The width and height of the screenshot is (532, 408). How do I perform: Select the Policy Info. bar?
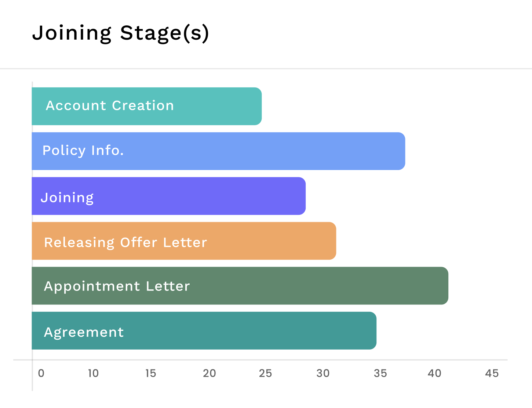[x=218, y=151]
